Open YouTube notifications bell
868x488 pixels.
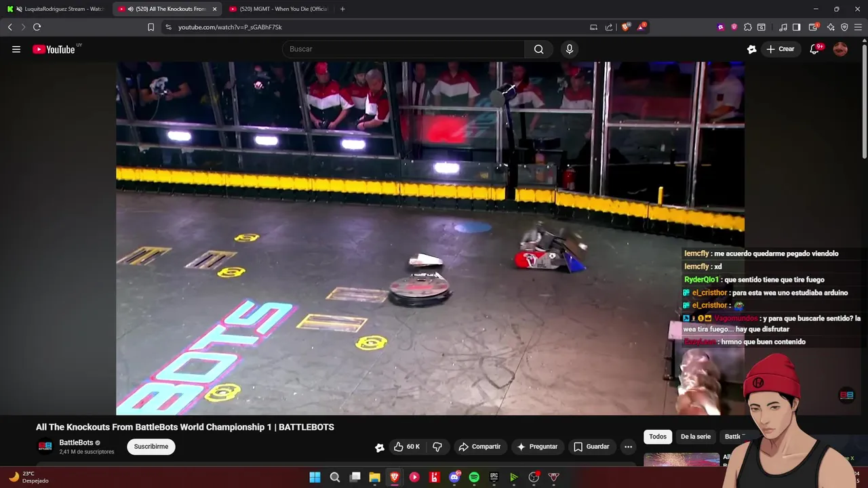tap(815, 49)
